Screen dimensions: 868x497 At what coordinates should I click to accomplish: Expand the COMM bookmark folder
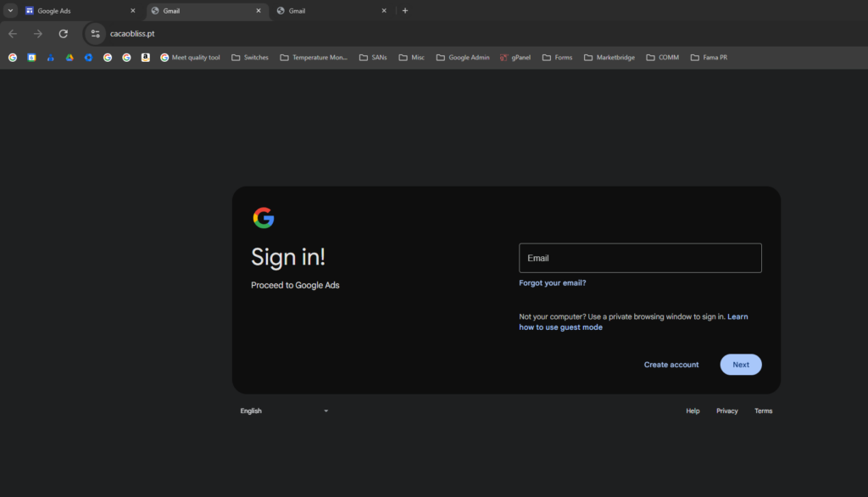click(662, 58)
